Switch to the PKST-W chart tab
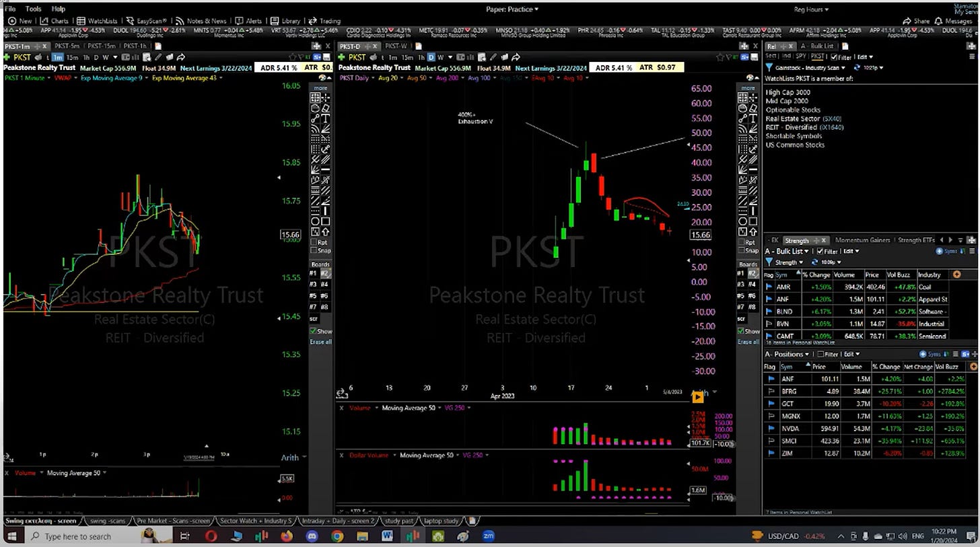This screenshot has width=980, height=547. [395, 46]
